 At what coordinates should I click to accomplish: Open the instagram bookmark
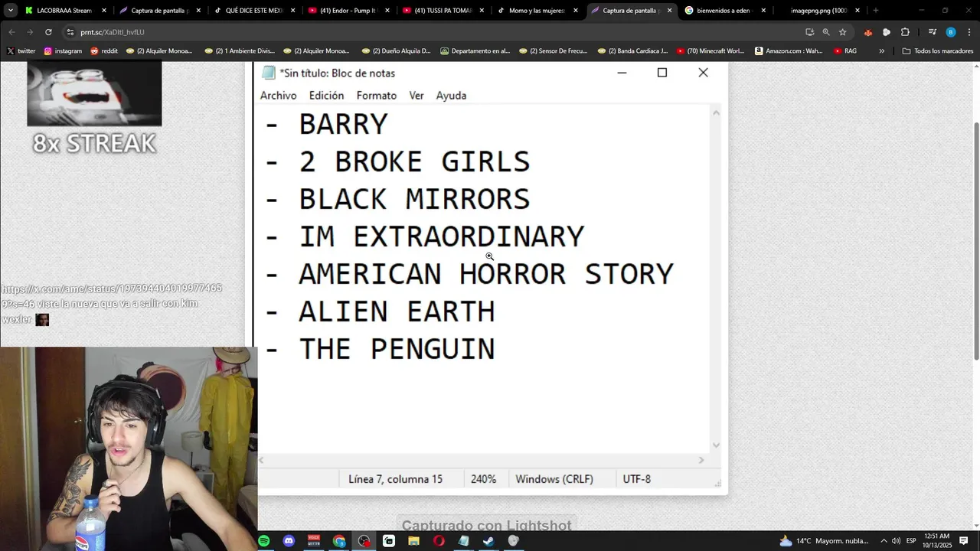[x=63, y=51]
